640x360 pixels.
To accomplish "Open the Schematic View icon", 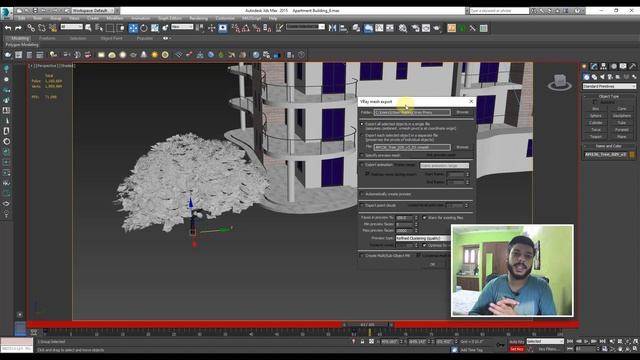I will [390, 28].
